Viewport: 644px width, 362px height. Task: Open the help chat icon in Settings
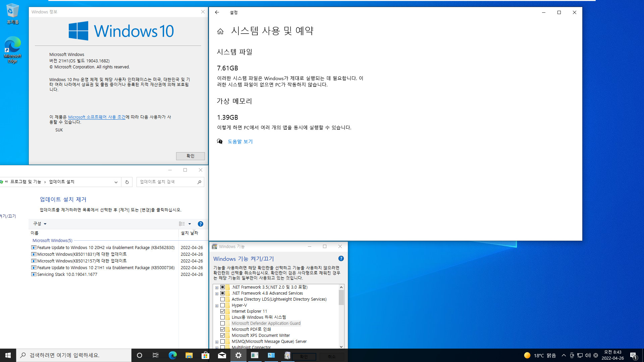(220, 141)
